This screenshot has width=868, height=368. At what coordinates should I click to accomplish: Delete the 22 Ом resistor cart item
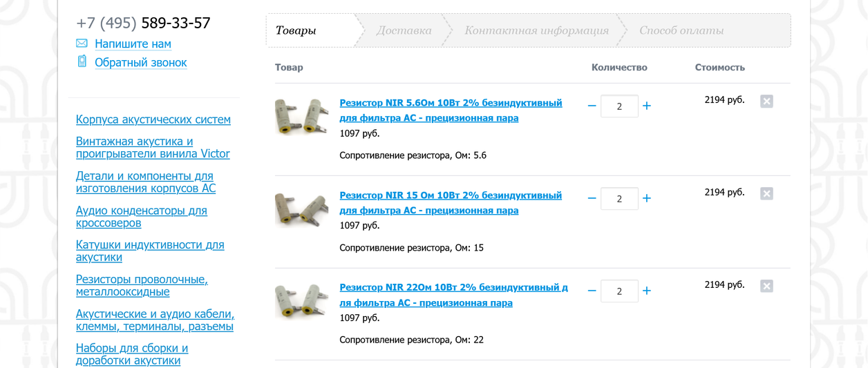766,287
